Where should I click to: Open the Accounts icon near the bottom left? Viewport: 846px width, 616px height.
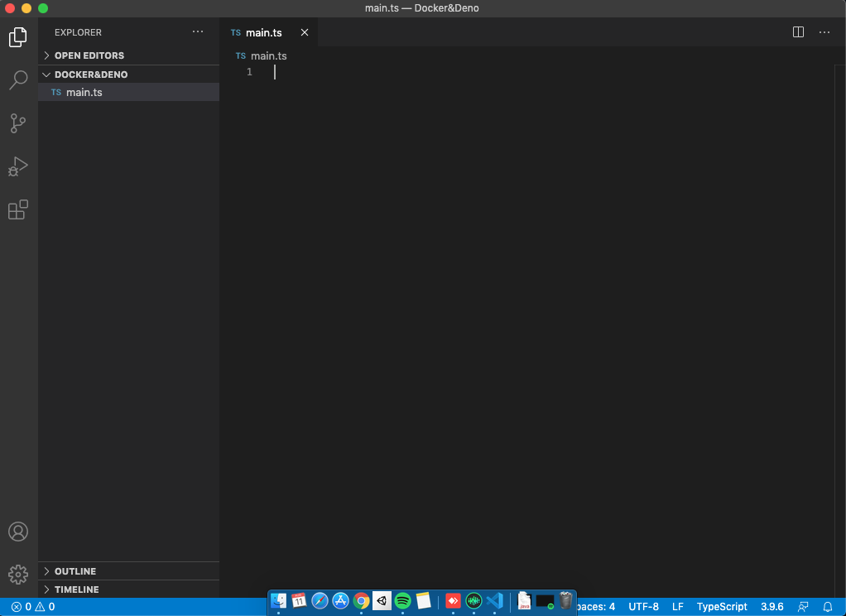[x=18, y=532]
